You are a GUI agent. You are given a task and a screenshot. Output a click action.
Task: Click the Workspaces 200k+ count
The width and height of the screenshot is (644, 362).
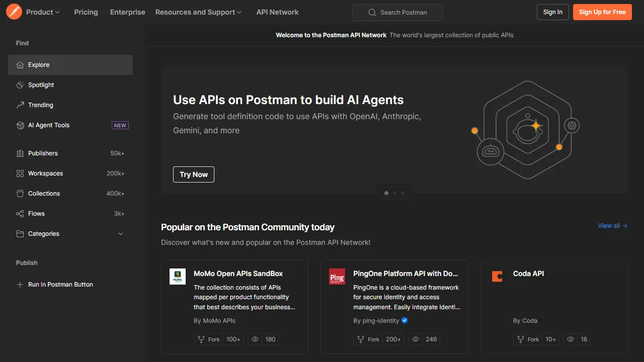pos(116,173)
